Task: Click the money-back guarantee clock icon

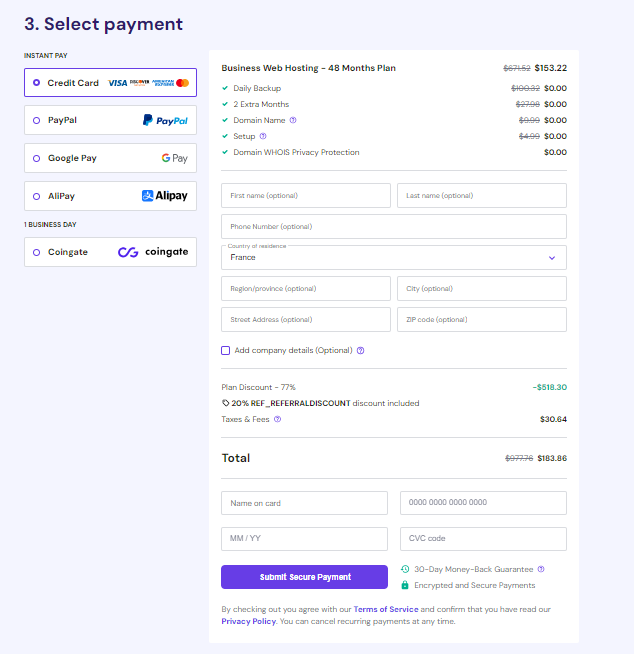Action: pyautogui.click(x=405, y=569)
